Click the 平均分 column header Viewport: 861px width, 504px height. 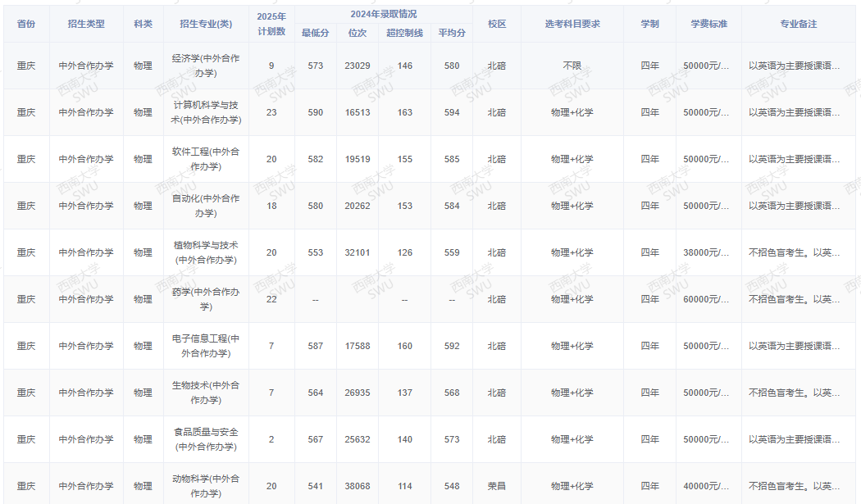452,33
